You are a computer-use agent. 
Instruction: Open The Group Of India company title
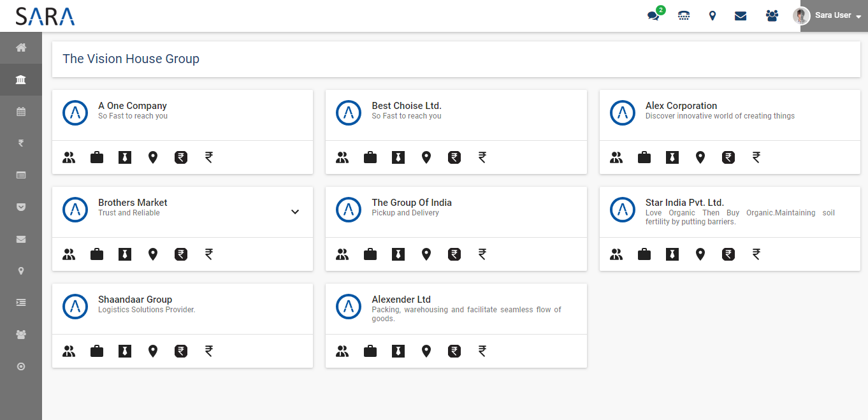point(412,203)
